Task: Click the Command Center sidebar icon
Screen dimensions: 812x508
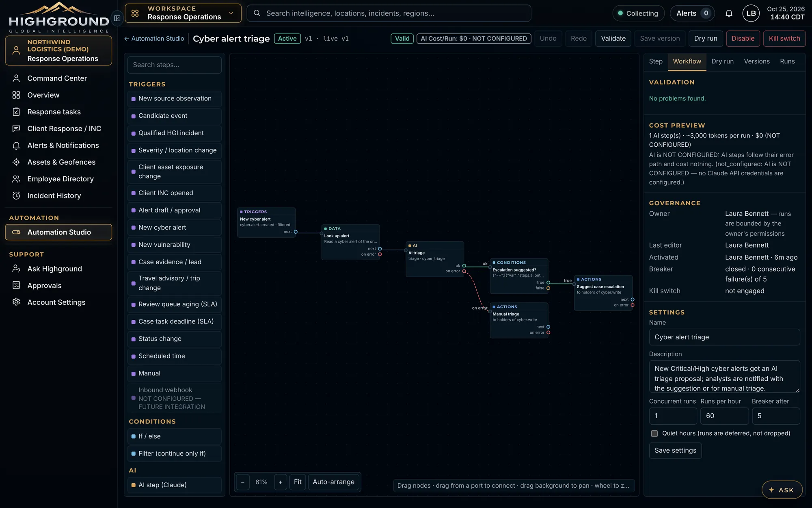Action: tap(16, 78)
